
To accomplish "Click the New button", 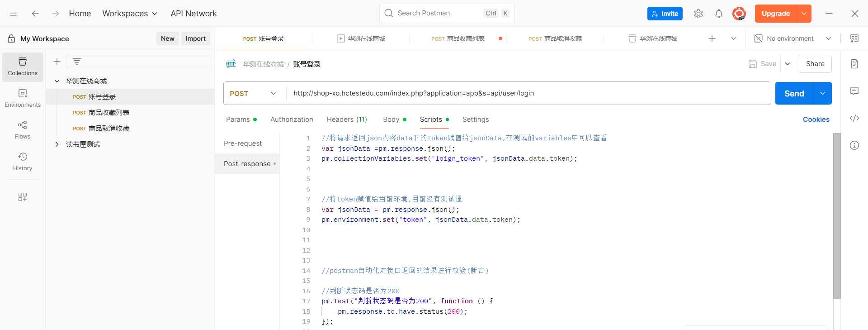I will coord(168,38).
